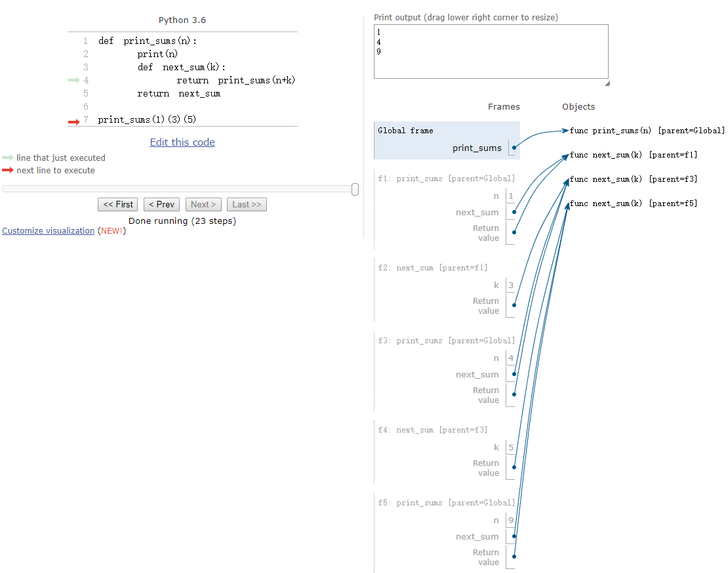Click 'func print_sums(n) [parent=Global]' object
Screen dimensions: 728x573
tap(647, 131)
